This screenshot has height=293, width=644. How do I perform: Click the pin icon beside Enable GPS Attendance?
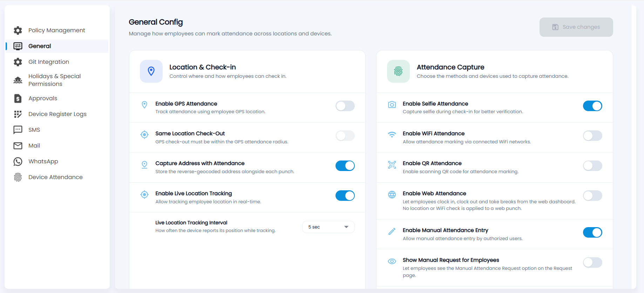pos(144,105)
